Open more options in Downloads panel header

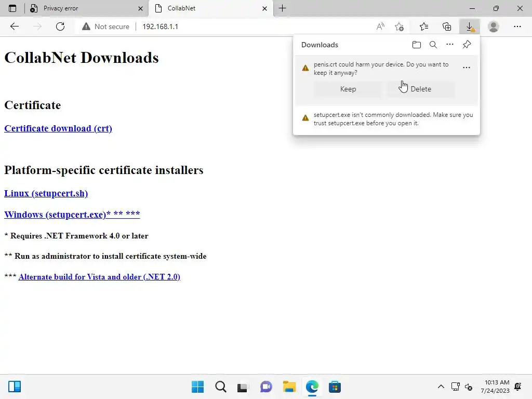point(450,45)
